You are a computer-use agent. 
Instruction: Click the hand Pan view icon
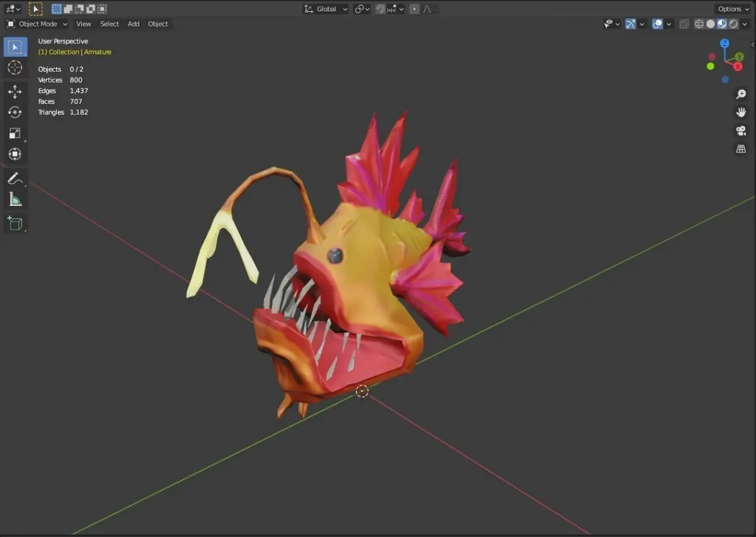click(x=741, y=112)
